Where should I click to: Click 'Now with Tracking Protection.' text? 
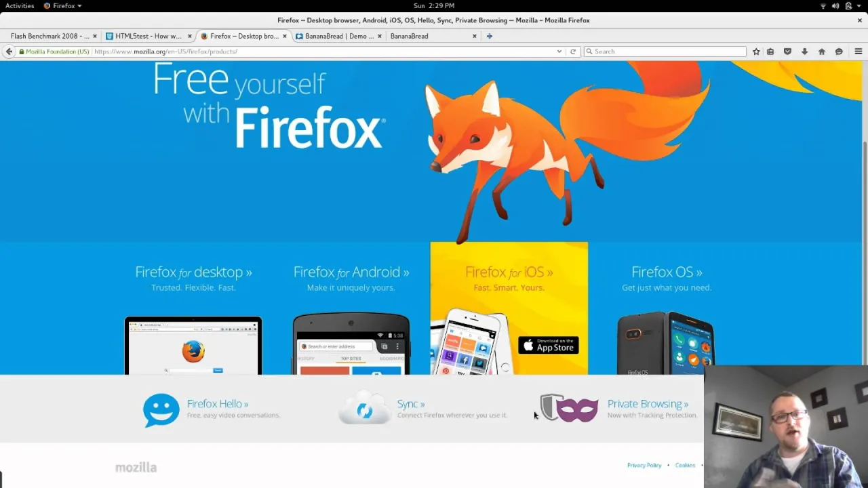click(x=652, y=415)
